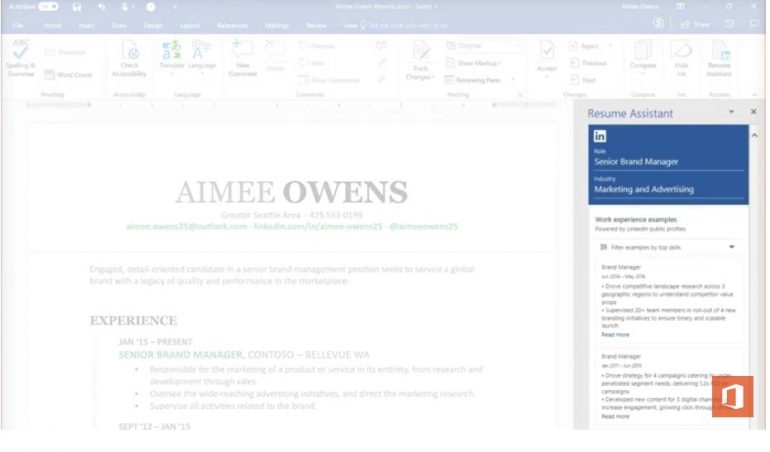Click the Save icon in title bar

[77, 7]
